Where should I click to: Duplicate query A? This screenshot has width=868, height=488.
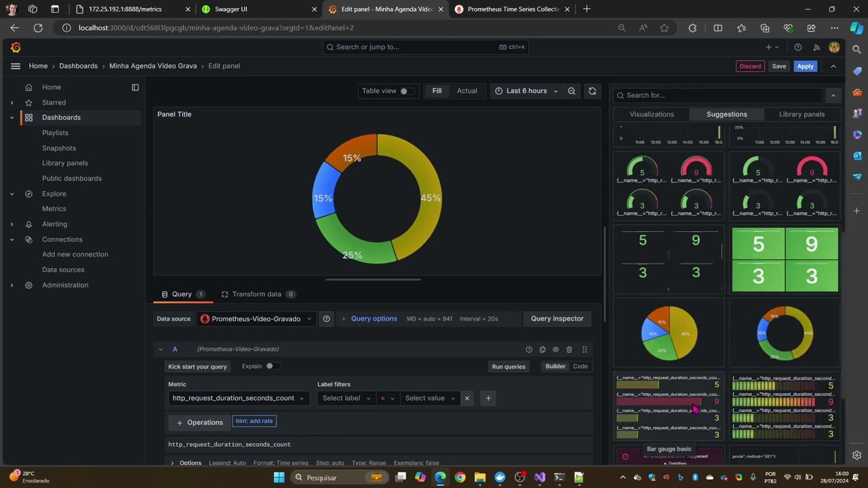pyautogui.click(x=542, y=350)
